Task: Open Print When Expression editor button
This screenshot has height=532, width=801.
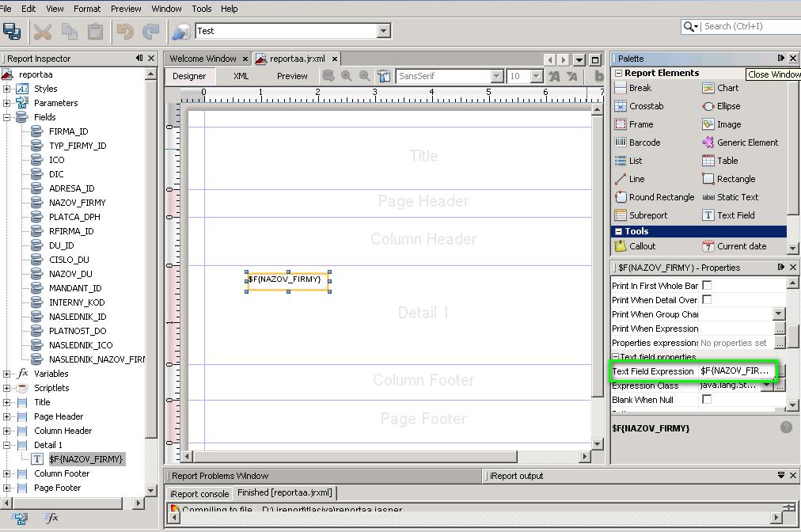Action: pos(780,329)
